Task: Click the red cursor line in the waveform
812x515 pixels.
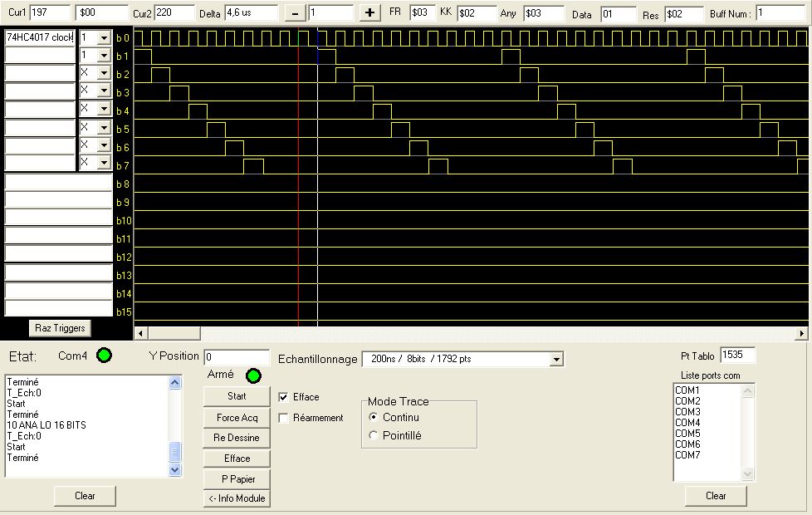Action: (298, 176)
